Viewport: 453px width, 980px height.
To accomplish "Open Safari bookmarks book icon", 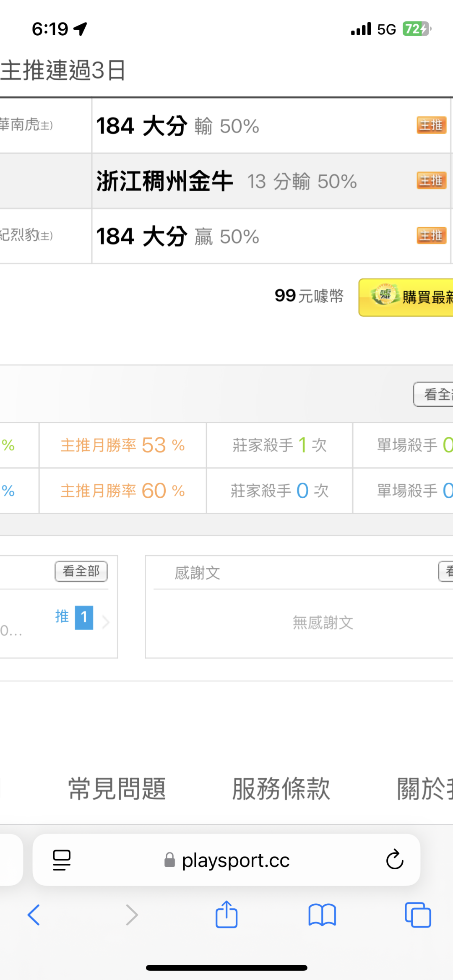I will (322, 915).
